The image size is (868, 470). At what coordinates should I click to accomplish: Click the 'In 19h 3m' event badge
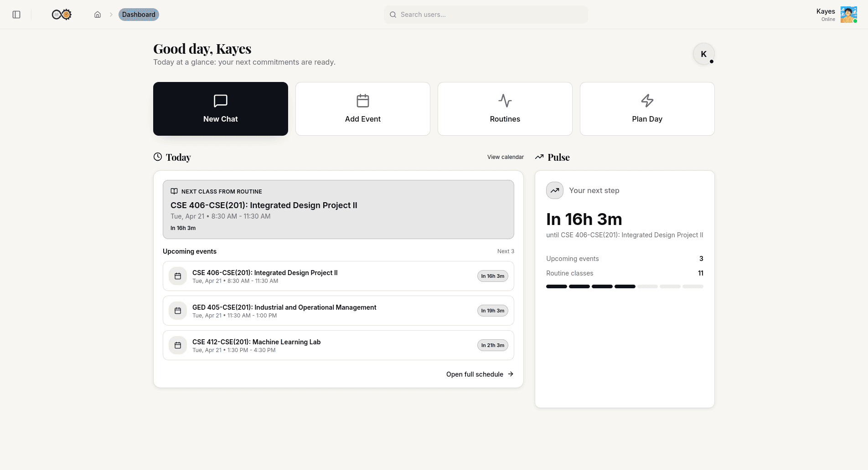click(493, 311)
